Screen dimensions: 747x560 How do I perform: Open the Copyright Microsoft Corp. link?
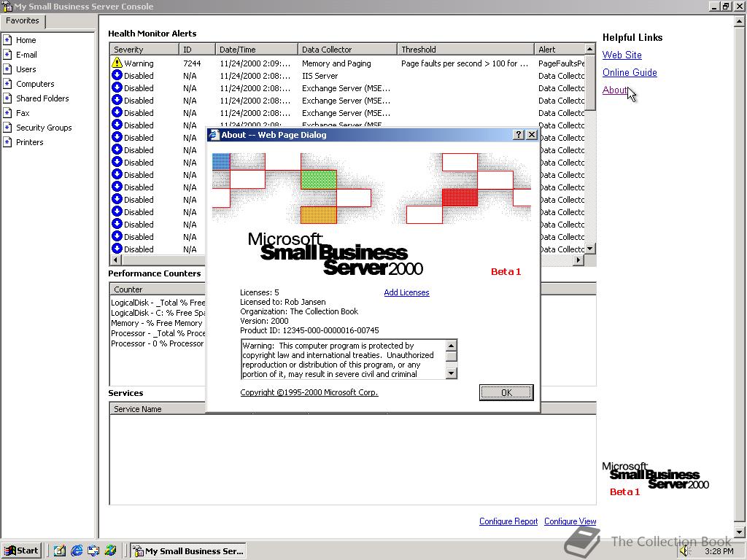tap(309, 392)
